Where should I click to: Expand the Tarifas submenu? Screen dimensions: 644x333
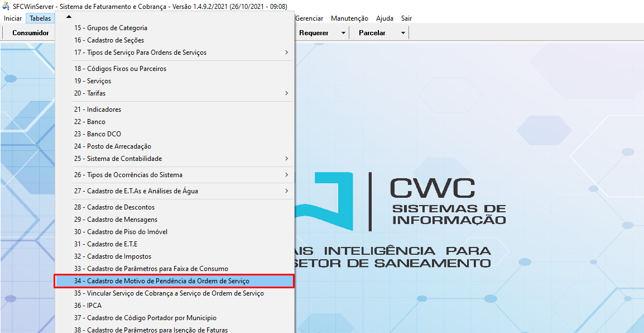(286, 93)
